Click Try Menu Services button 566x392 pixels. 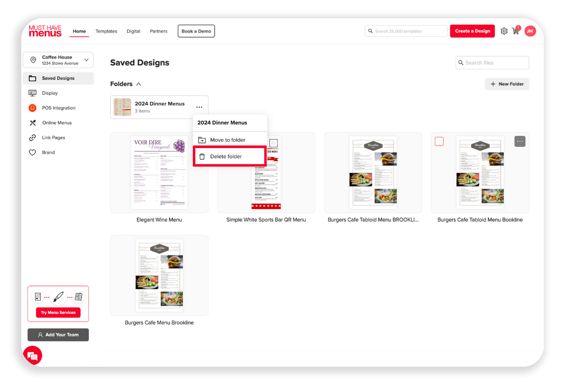tap(58, 312)
